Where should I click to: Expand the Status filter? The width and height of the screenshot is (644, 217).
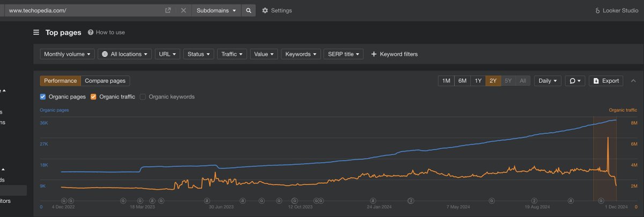pyautogui.click(x=199, y=54)
